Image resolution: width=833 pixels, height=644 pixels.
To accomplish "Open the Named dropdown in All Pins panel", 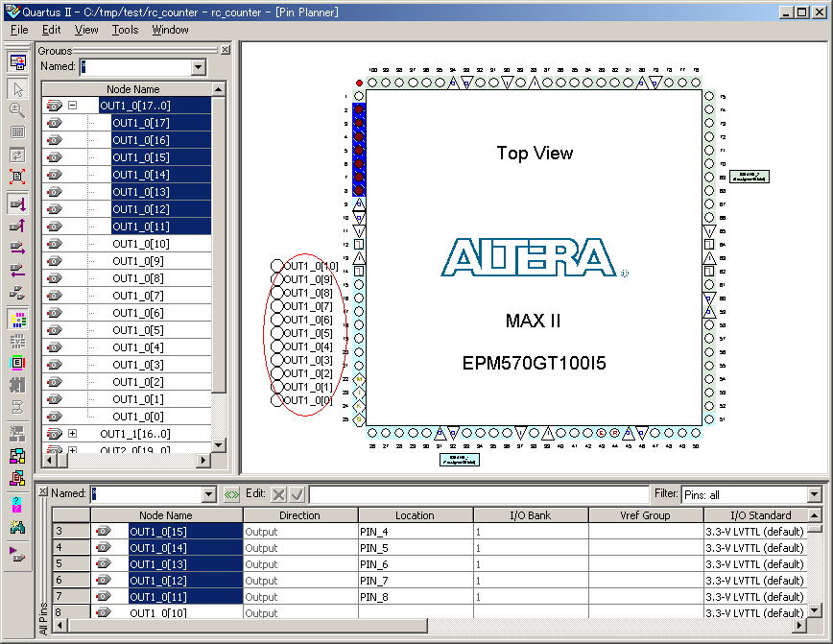I will pos(209,494).
